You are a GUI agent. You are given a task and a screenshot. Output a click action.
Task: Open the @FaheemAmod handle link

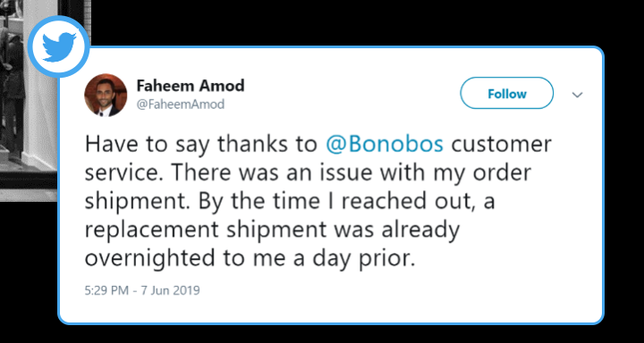click(181, 105)
